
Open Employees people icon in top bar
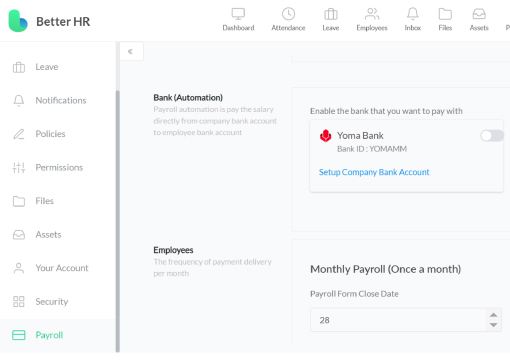[372, 14]
